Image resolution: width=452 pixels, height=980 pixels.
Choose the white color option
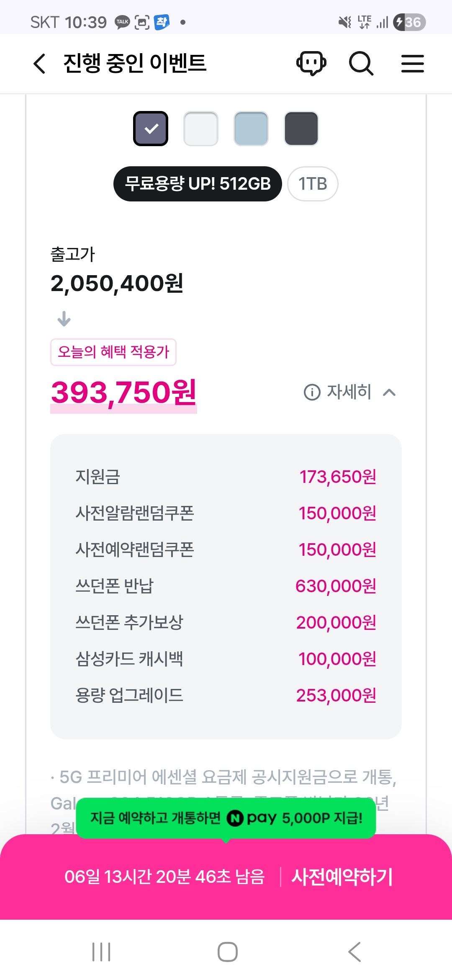201,129
